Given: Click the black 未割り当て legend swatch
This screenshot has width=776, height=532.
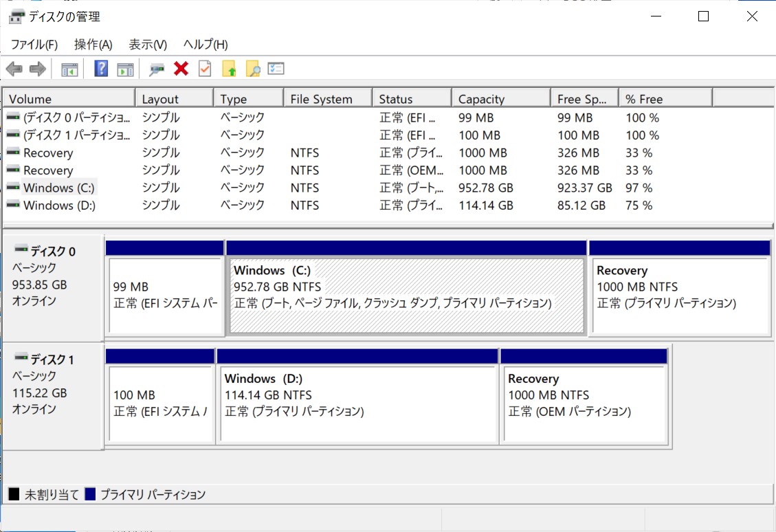Looking at the screenshot, I should 14,494.
